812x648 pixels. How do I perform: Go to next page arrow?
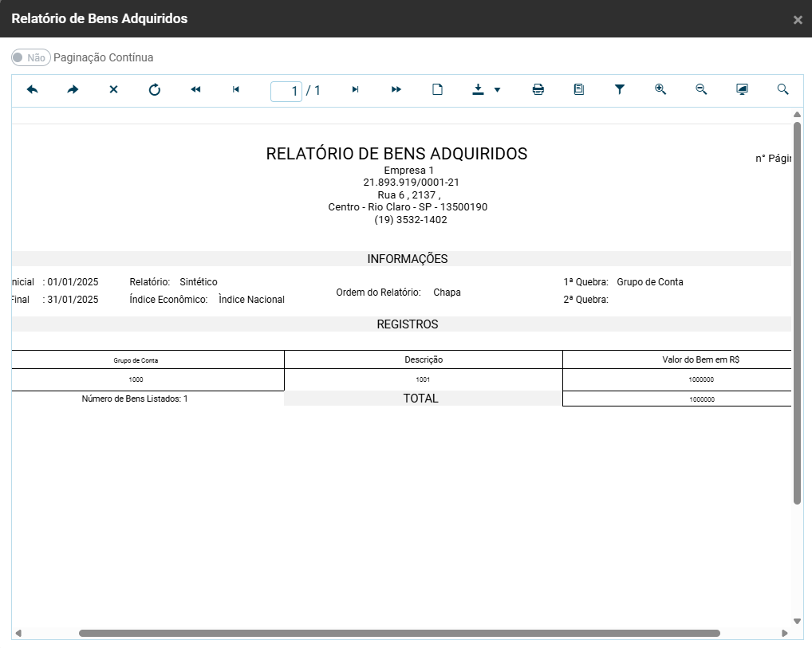click(356, 90)
